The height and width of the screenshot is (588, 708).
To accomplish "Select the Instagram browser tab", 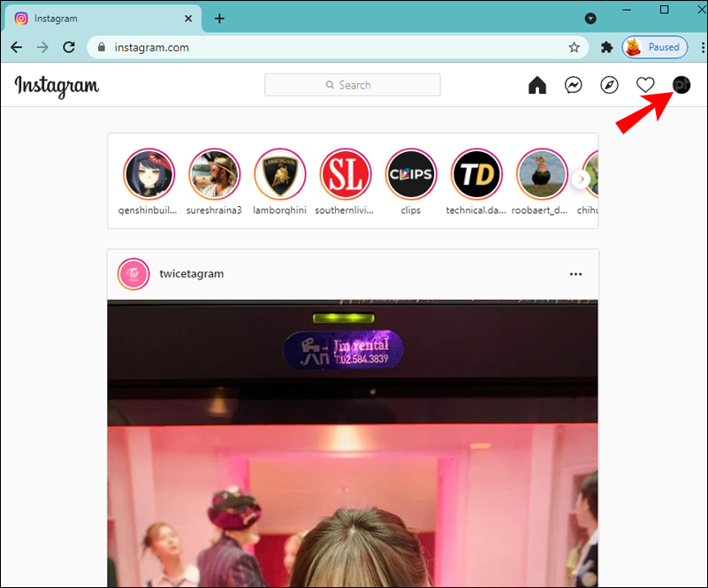I will (x=102, y=19).
